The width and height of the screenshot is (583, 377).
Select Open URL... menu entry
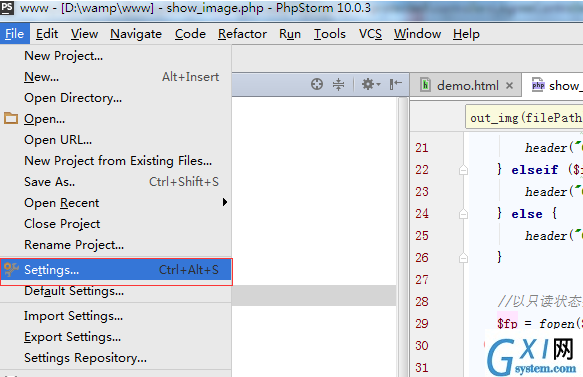pos(116,140)
